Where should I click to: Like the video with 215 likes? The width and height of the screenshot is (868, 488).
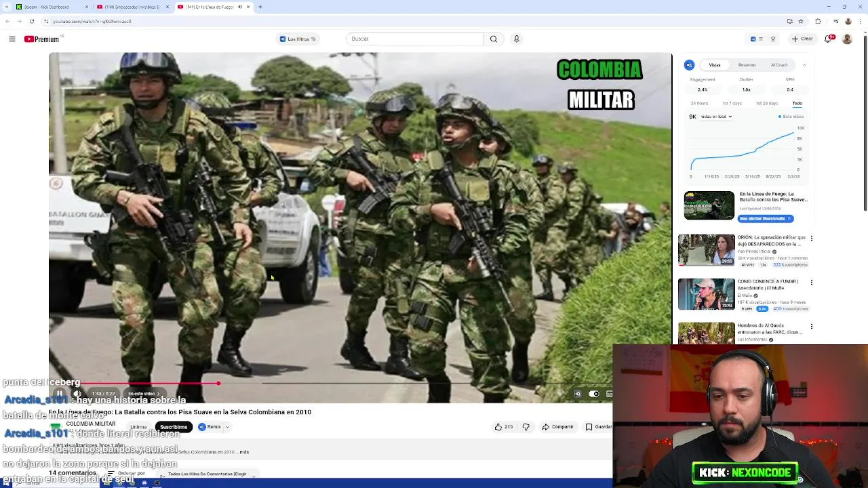[504, 427]
